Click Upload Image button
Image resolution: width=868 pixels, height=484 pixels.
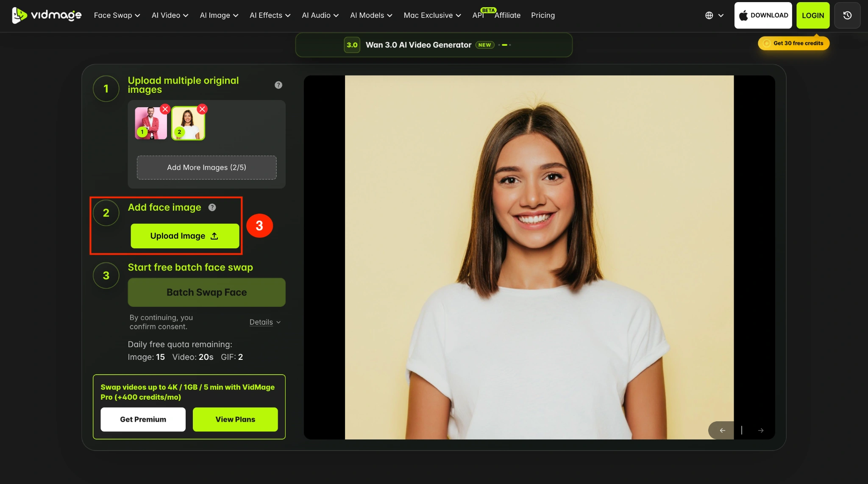click(185, 236)
